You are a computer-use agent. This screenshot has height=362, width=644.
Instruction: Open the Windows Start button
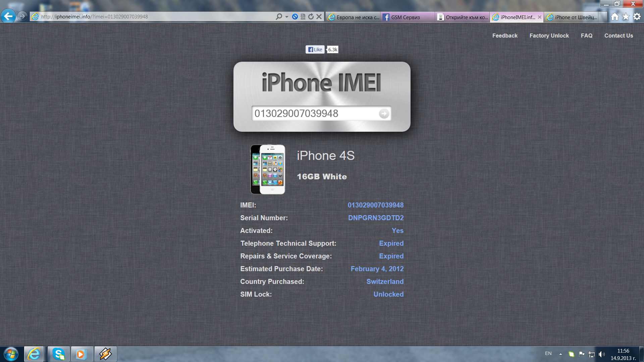coord(11,354)
